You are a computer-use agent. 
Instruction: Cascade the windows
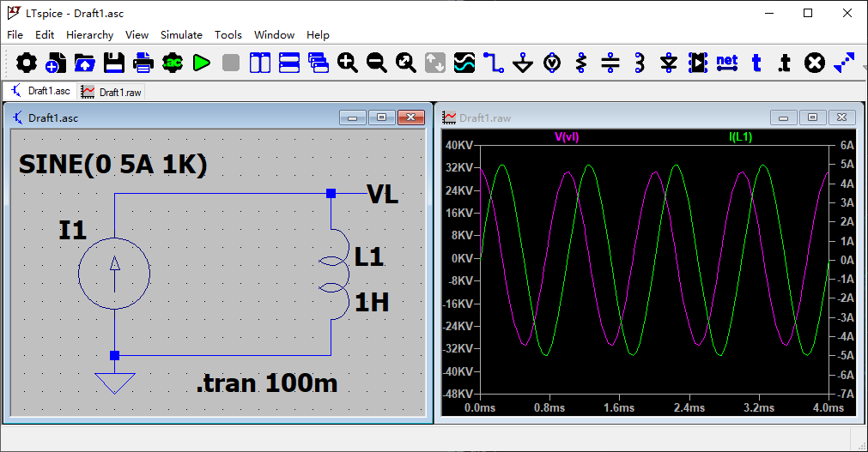(x=319, y=63)
